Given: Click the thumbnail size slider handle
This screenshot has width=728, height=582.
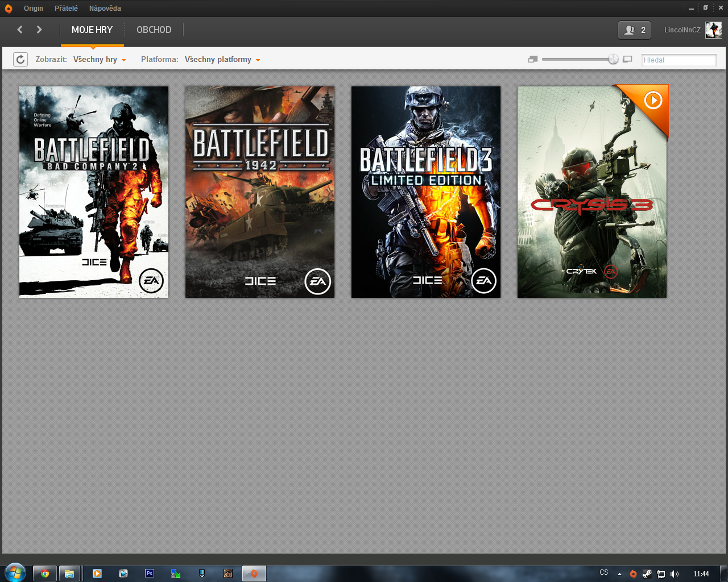Looking at the screenshot, I should pos(613,59).
